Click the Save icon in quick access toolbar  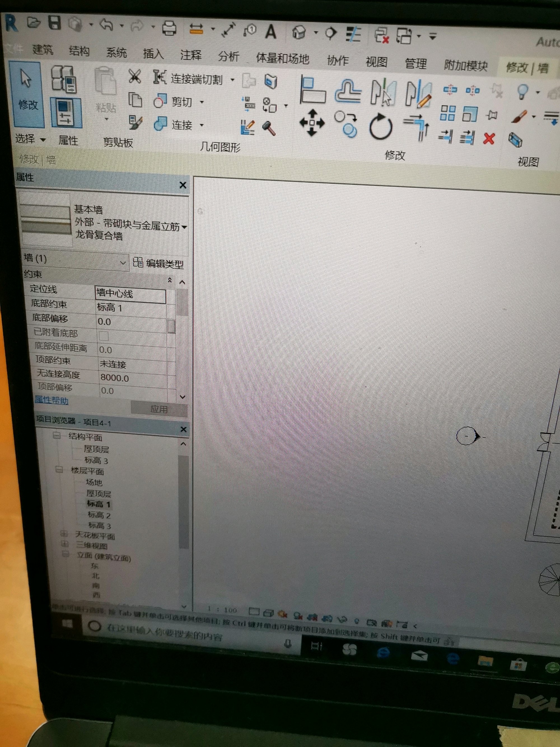54,23
